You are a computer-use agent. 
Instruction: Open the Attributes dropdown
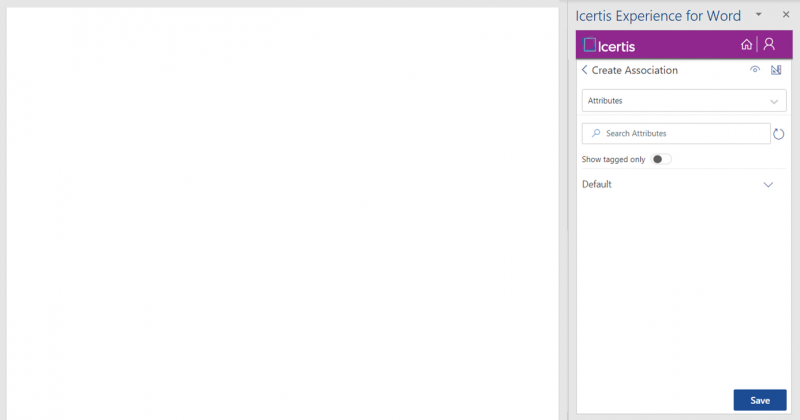coord(683,101)
